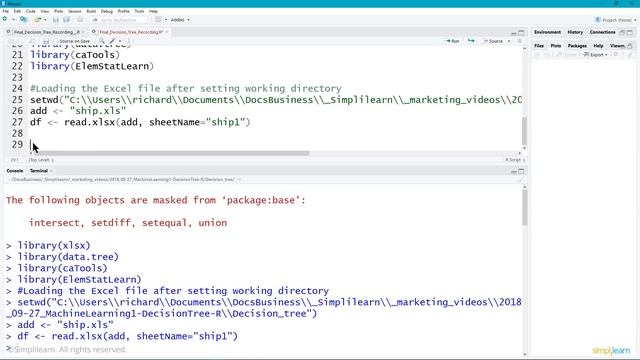Open the Tools menu

click(140, 11)
